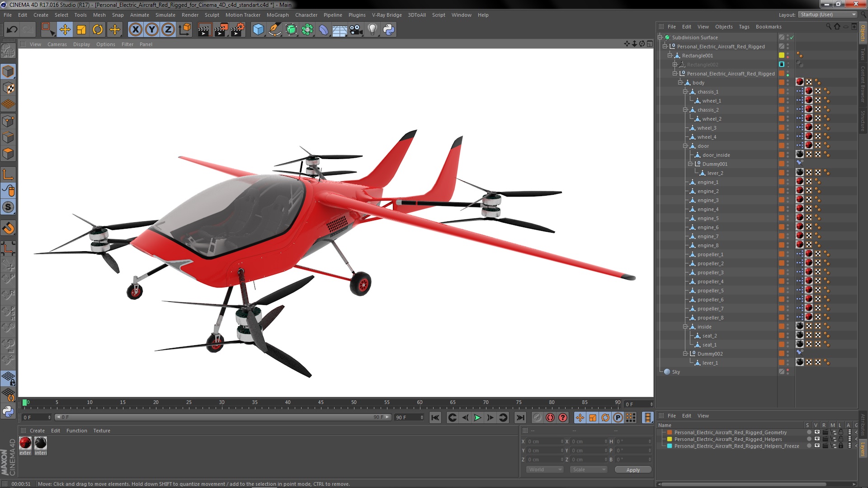The image size is (868, 488).
Task: Select the Live Selection tool
Action: coord(48,30)
